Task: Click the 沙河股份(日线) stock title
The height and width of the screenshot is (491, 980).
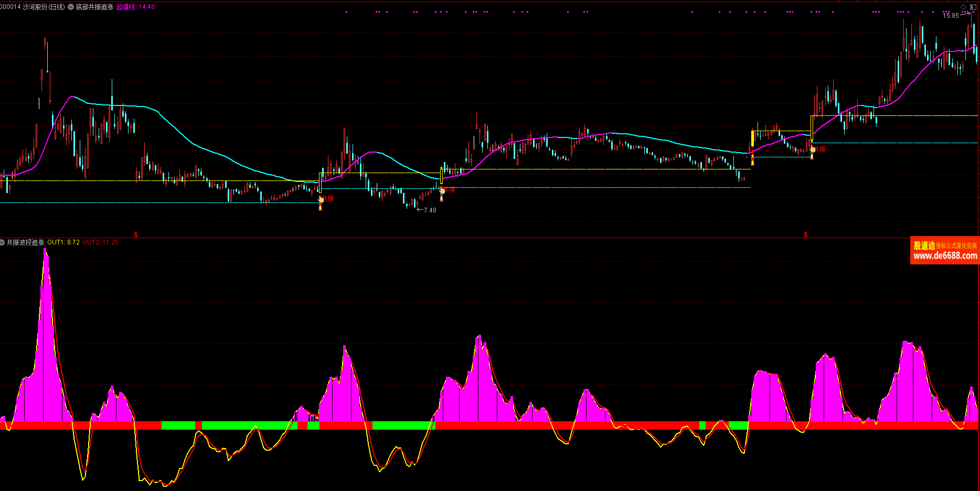Action: coord(44,7)
